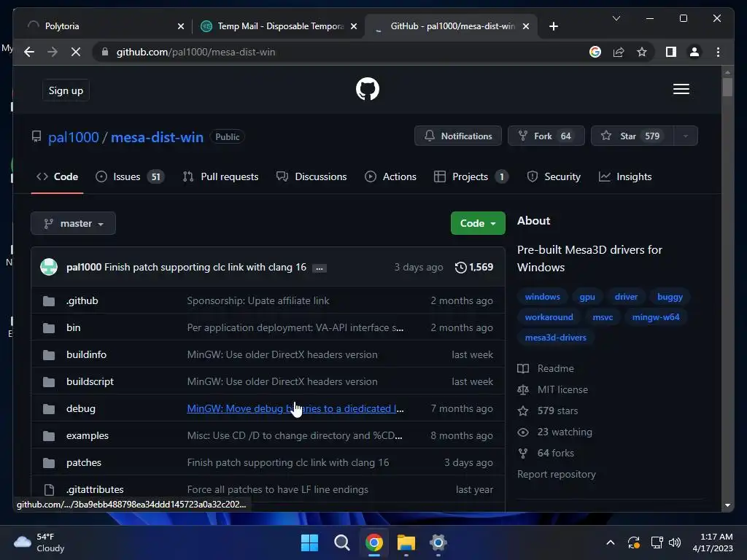Open browser share icon in address bar
Screen dimensions: 747x560
[619, 52]
